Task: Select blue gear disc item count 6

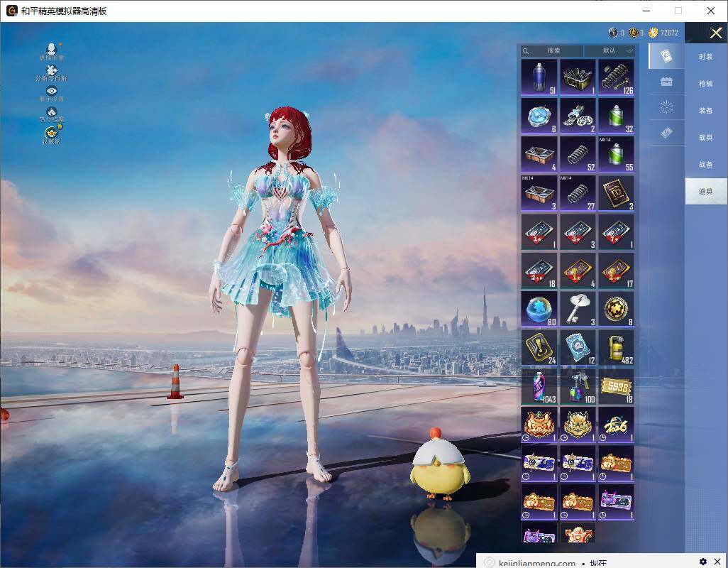Action: point(539,116)
